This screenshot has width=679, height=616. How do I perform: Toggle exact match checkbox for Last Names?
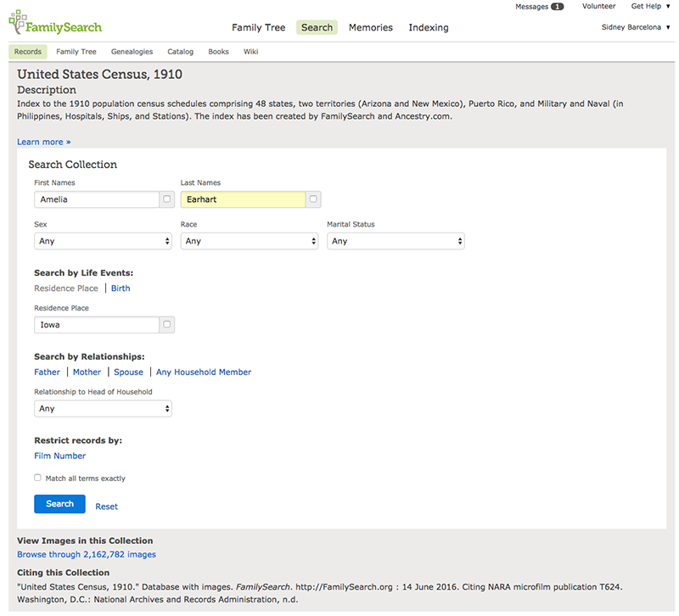(x=313, y=199)
